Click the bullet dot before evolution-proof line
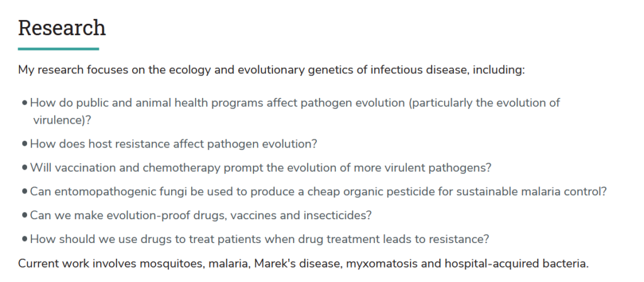 (25, 215)
